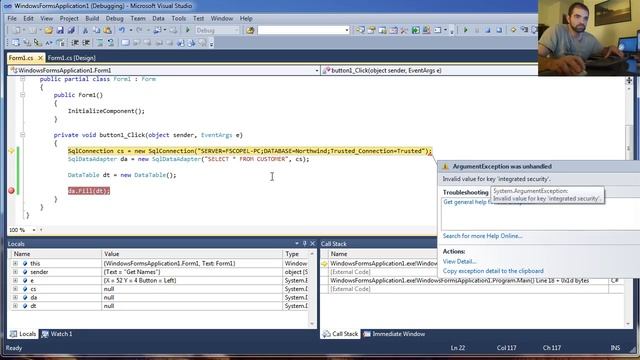This screenshot has width=640, height=360.
Task: Uncomment the selected lines icon
Action: pyautogui.click(x=111, y=42)
